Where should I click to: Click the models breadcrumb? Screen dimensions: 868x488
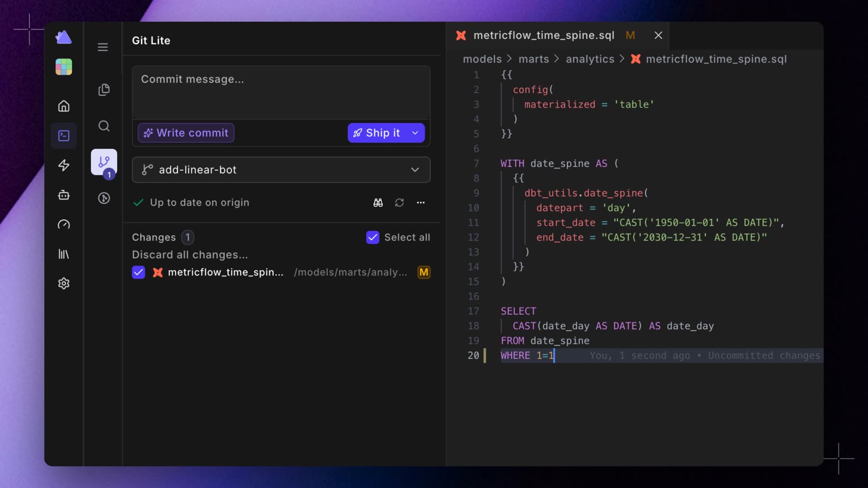[482, 59]
